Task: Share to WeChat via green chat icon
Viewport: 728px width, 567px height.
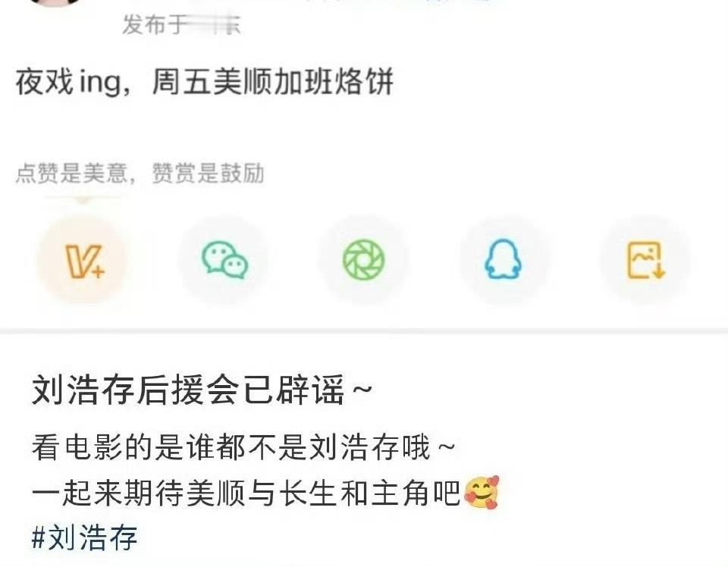Action: coord(224,260)
